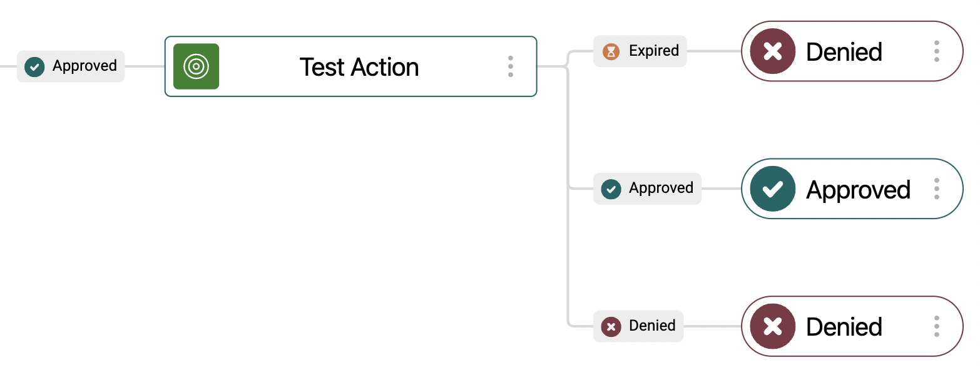Select Approved branch label after Test Action
This screenshot has height=377, width=980.
[661, 188]
